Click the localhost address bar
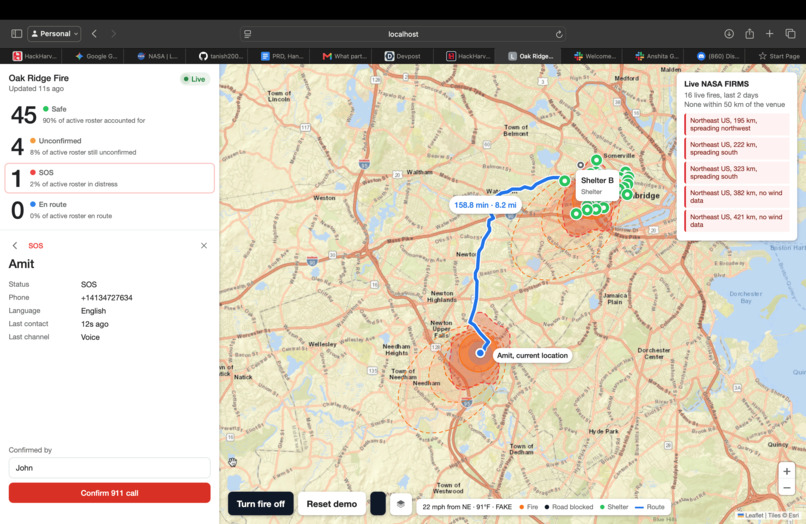This screenshot has width=806, height=524. (403, 34)
